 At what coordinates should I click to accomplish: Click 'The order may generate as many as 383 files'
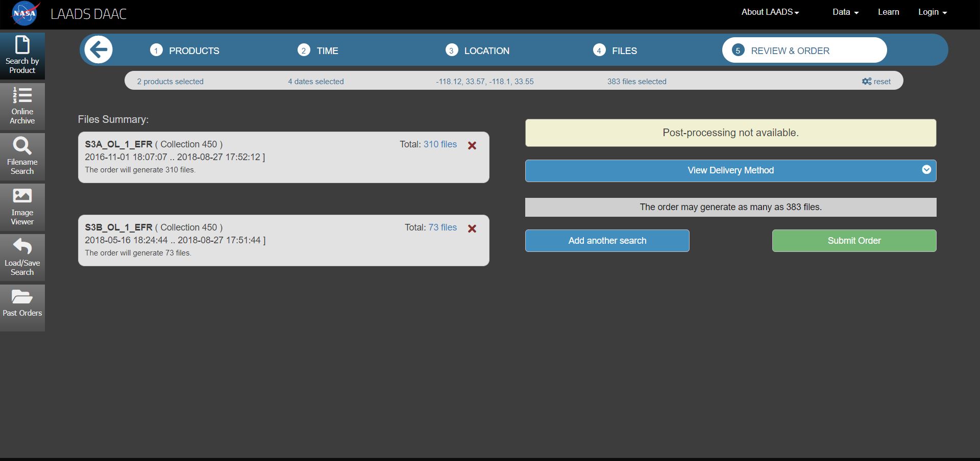click(730, 207)
